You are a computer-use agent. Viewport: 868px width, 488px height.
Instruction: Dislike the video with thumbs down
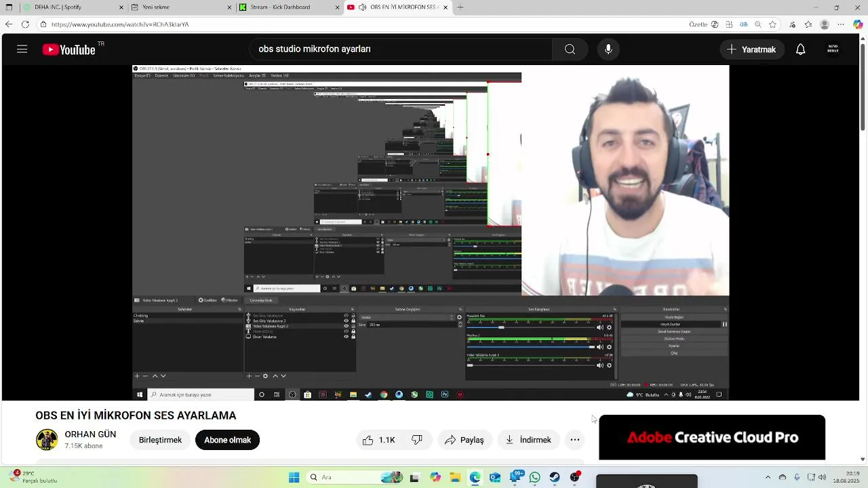[x=417, y=440]
